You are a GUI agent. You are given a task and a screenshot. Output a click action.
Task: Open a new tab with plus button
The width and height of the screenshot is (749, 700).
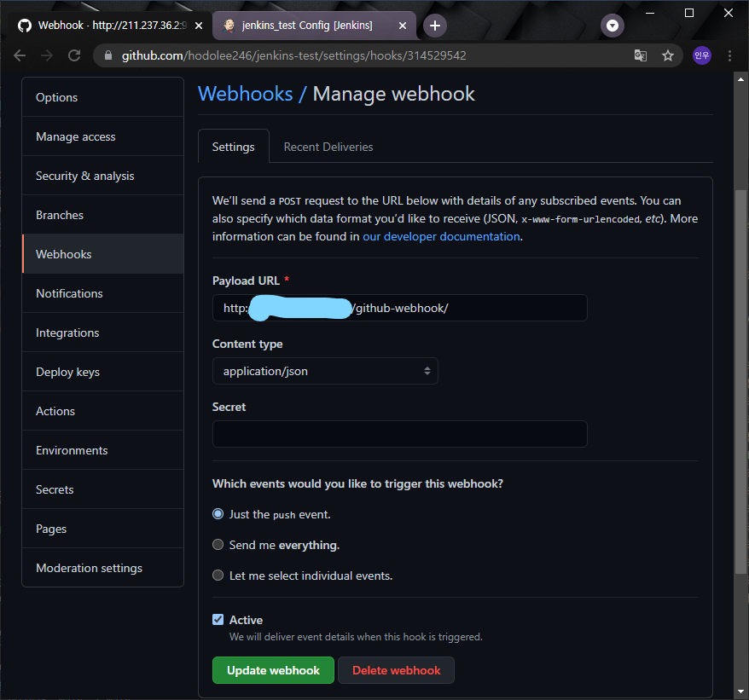click(x=435, y=26)
